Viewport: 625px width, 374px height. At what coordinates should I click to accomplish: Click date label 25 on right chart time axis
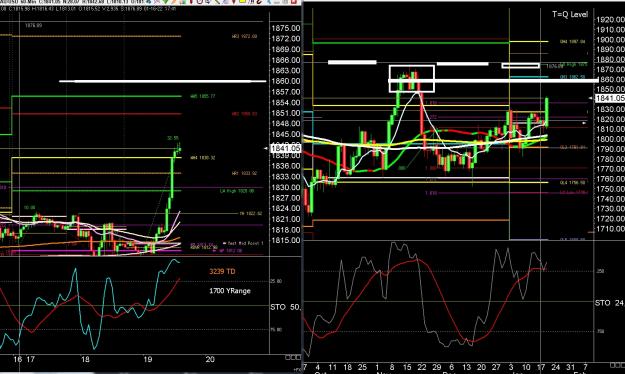[362, 367]
